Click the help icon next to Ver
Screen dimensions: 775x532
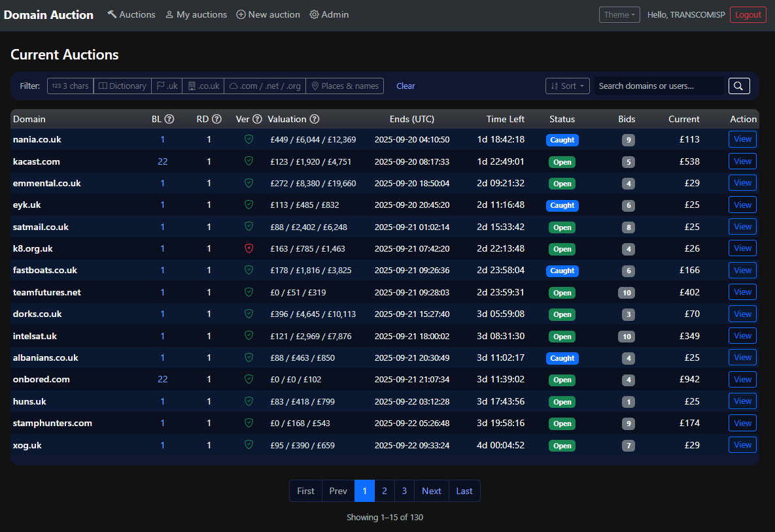(257, 119)
